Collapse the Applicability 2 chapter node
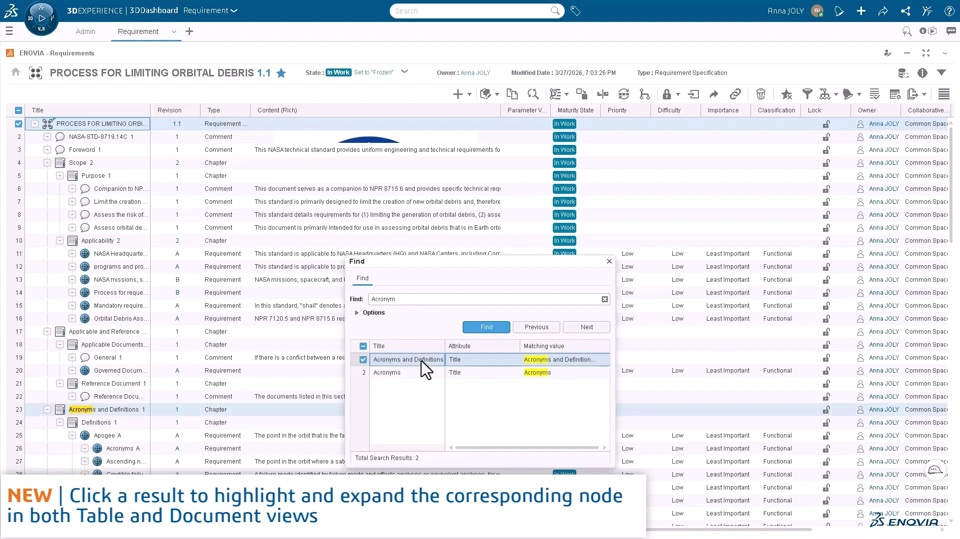 pyautogui.click(x=60, y=241)
